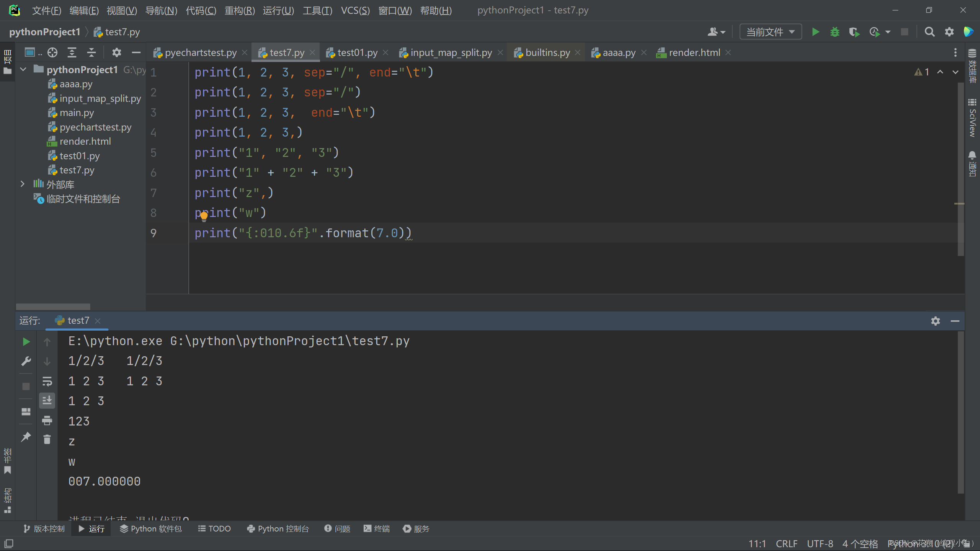Open the Python 控制台 tool window
This screenshot has width=980, height=551.
click(x=278, y=528)
